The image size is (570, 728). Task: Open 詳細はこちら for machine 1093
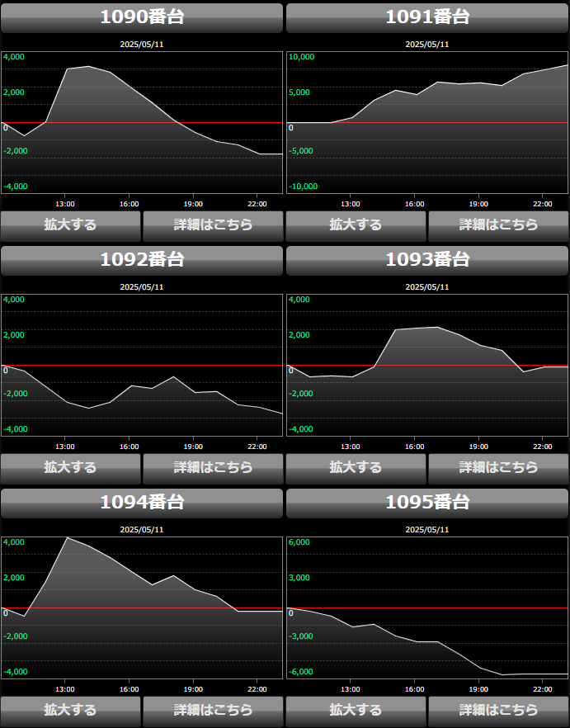(498, 469)
